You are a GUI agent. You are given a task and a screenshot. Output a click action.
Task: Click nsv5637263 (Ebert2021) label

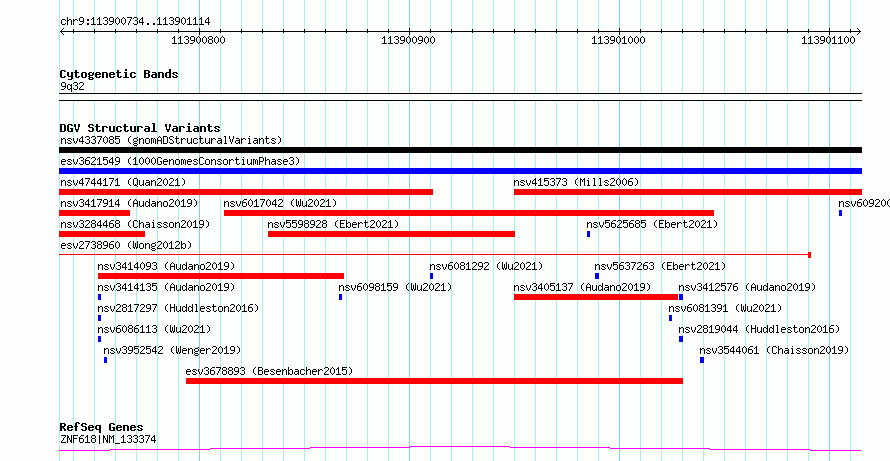(660, 266)
